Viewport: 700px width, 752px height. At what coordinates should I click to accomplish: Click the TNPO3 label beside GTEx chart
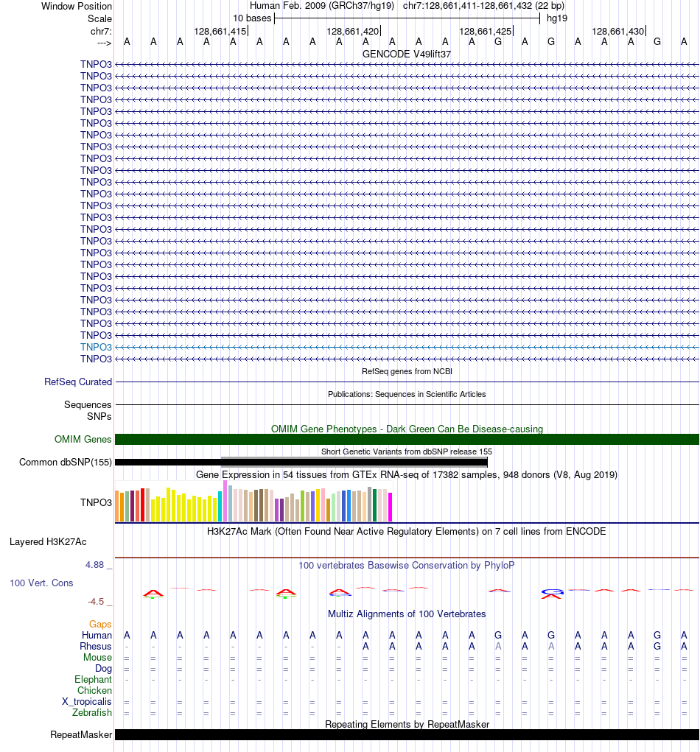[96, 502]
